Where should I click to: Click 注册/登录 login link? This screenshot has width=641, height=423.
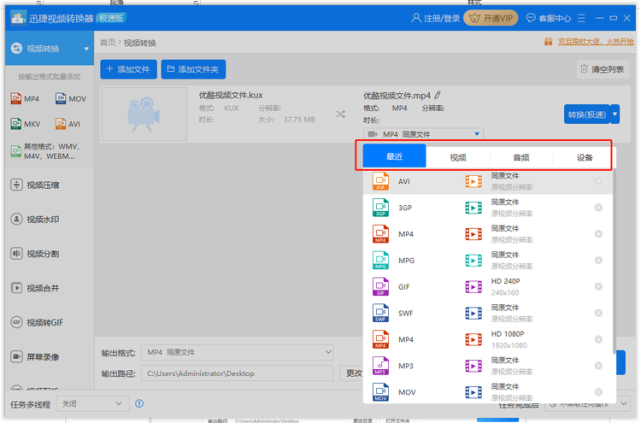tap(436, 18)
